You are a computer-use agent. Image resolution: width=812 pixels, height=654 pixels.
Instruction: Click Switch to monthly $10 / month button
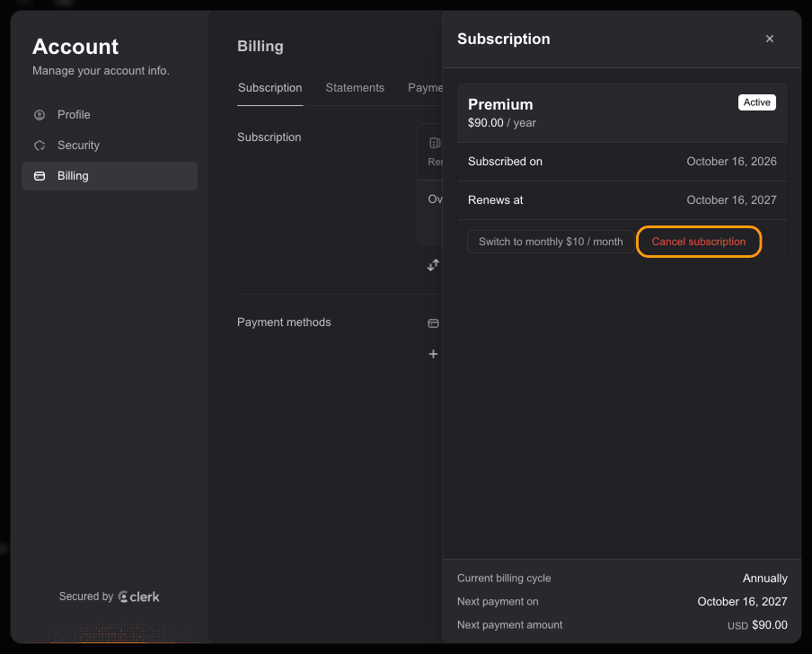[551, 242]
